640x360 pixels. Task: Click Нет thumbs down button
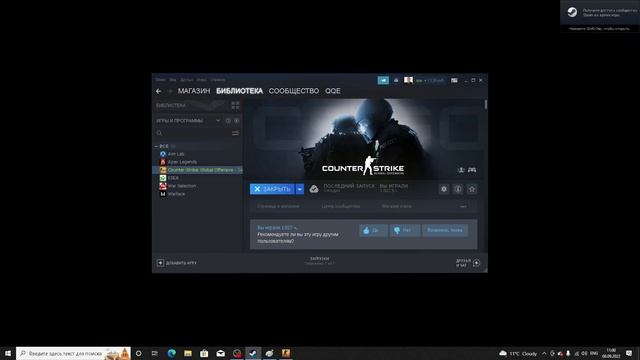[404, 230]
